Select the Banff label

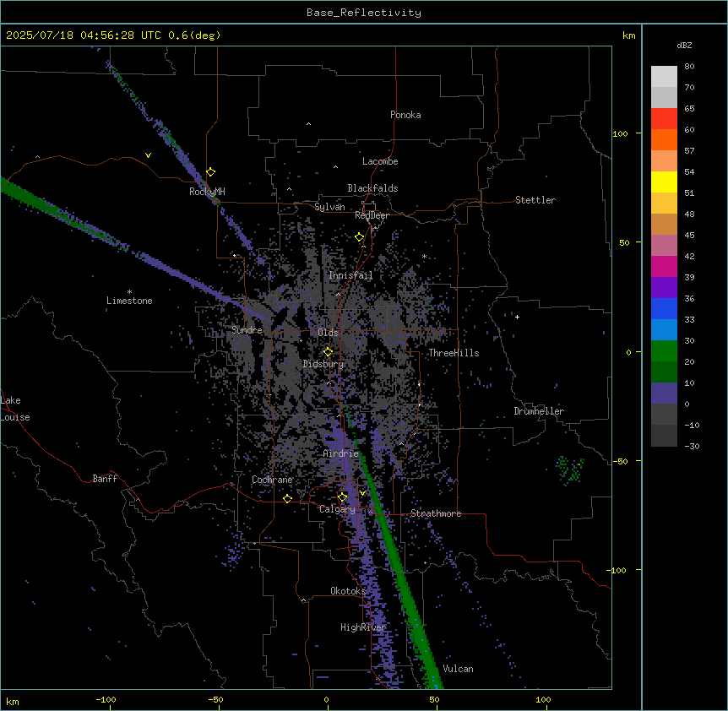(105, 479)
